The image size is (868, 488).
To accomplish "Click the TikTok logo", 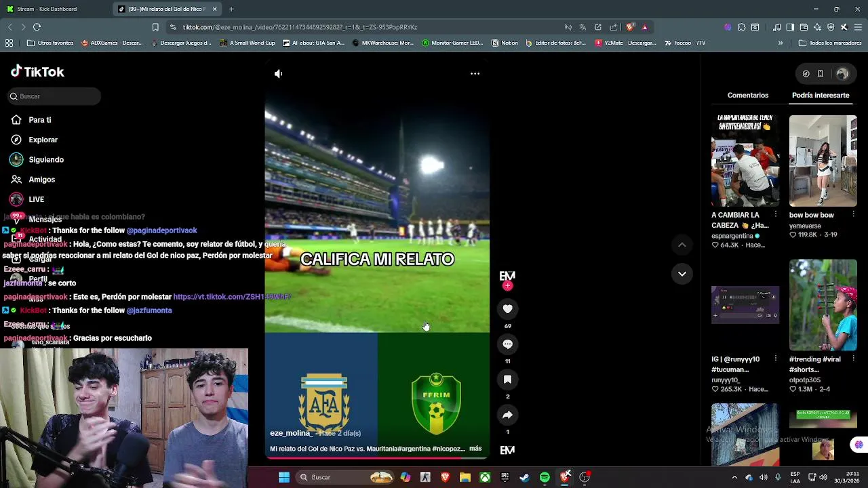I will [x=37, y=72].
